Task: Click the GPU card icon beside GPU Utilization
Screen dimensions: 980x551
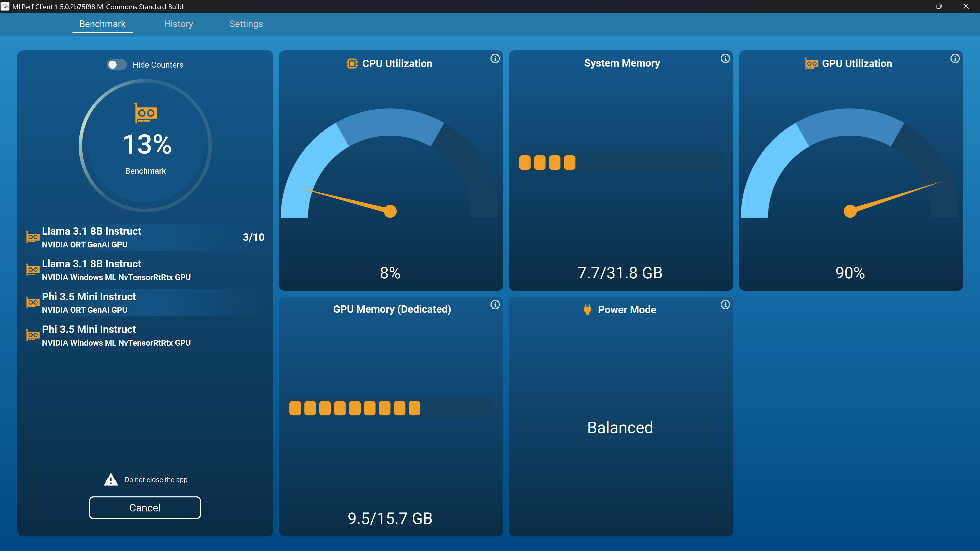Action: tap(811, 64)
